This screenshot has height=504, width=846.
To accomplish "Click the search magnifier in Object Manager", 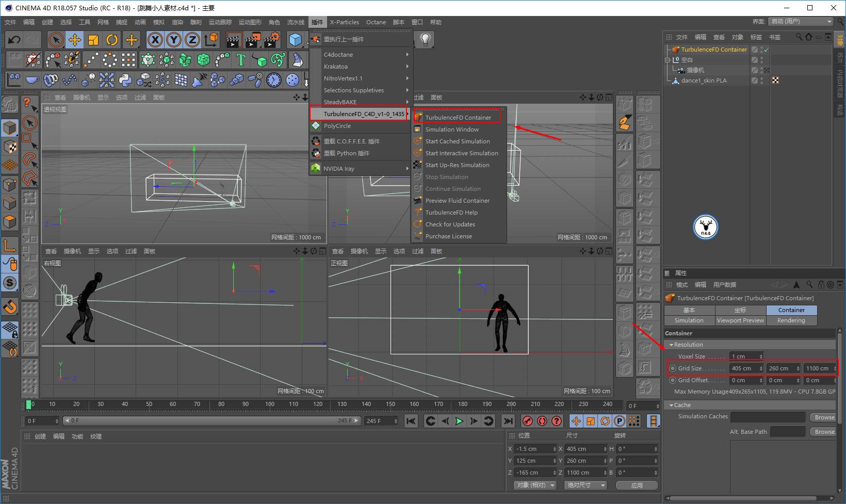I will point(799,37).
